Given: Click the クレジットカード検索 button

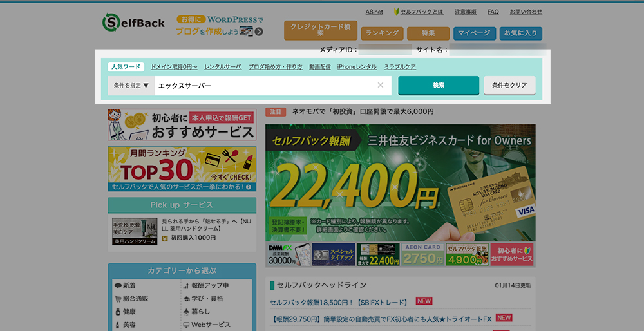Looking at the screenshot, I should click(x=321, y=30).
